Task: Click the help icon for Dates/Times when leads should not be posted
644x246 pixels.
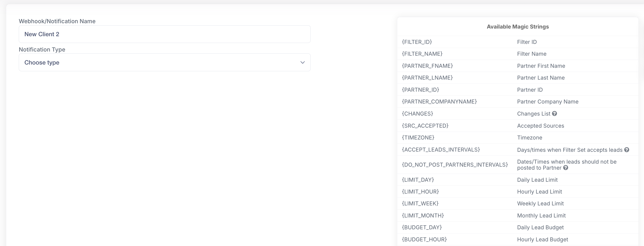Action: 565,168
